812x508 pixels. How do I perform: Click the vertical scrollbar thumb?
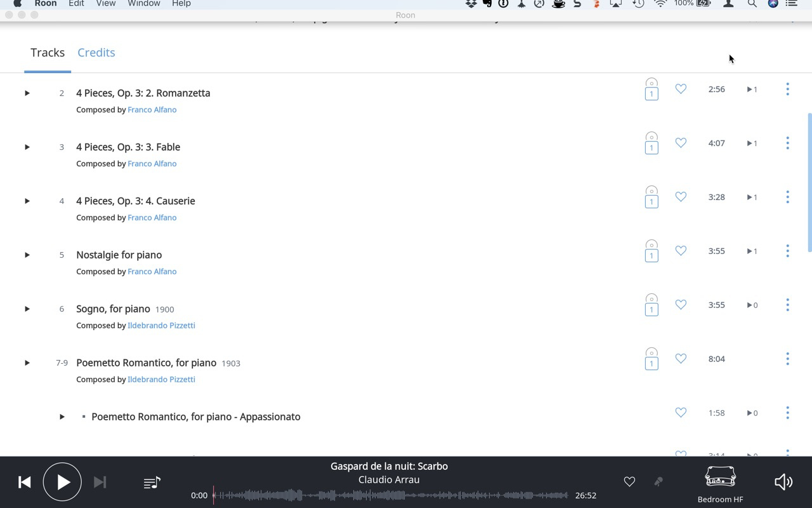pos(809,183)
